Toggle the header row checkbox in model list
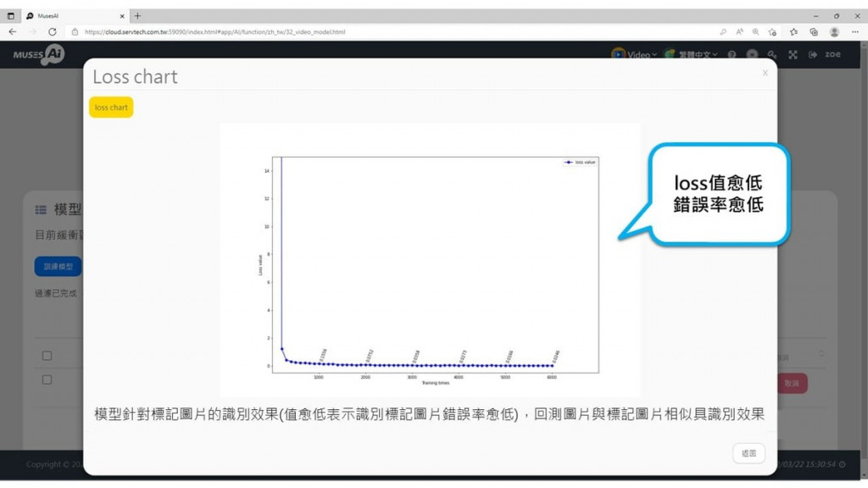Screen dimensions: 868x488 pos(47,356)
